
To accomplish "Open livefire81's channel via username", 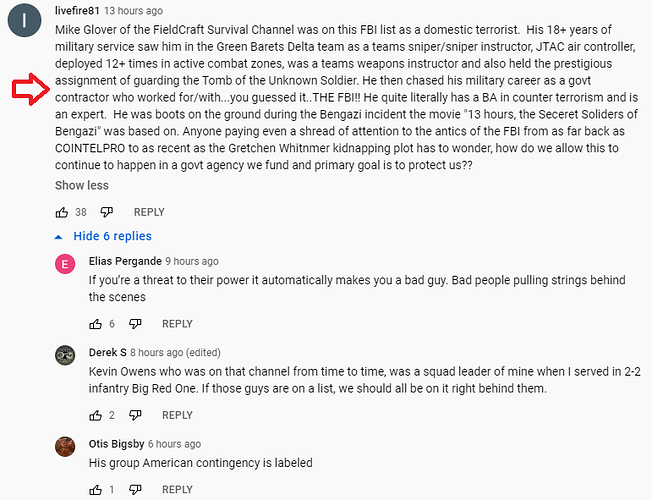I will point(77,10).
